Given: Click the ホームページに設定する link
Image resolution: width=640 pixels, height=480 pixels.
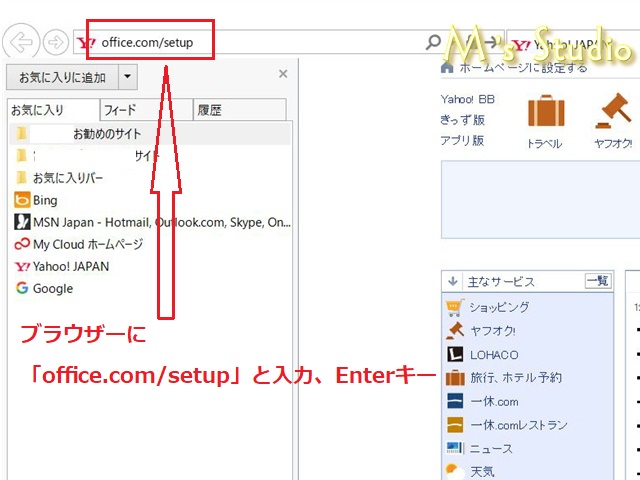Looking at the screenshot, I should [x=524, y=67].
